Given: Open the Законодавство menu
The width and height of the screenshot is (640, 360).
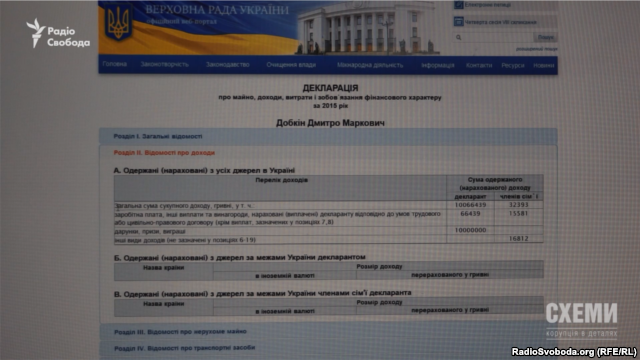Looking at the screenshot, I should (227, 64).
